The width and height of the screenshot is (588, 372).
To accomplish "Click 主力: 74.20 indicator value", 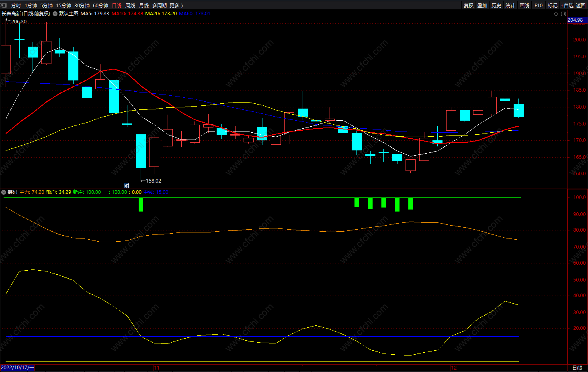I will pos(32,192).
